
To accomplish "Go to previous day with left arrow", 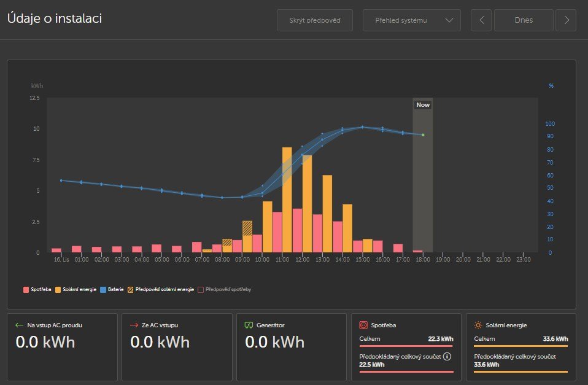I will [x=481, y=20].
